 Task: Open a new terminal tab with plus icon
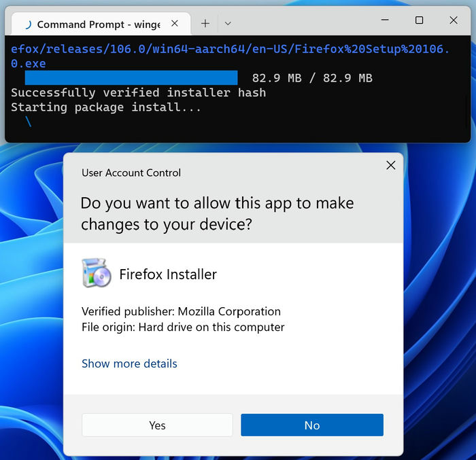click(x=205, y=23)
